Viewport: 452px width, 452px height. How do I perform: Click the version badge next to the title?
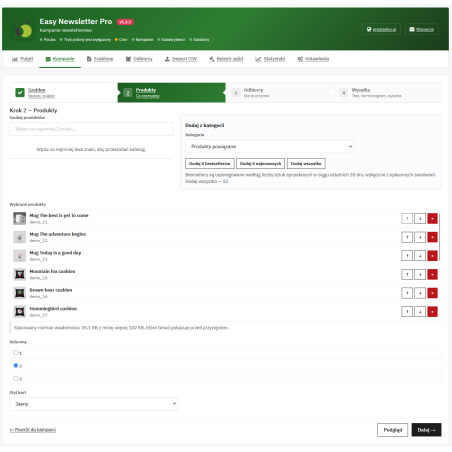coord(125,22)
